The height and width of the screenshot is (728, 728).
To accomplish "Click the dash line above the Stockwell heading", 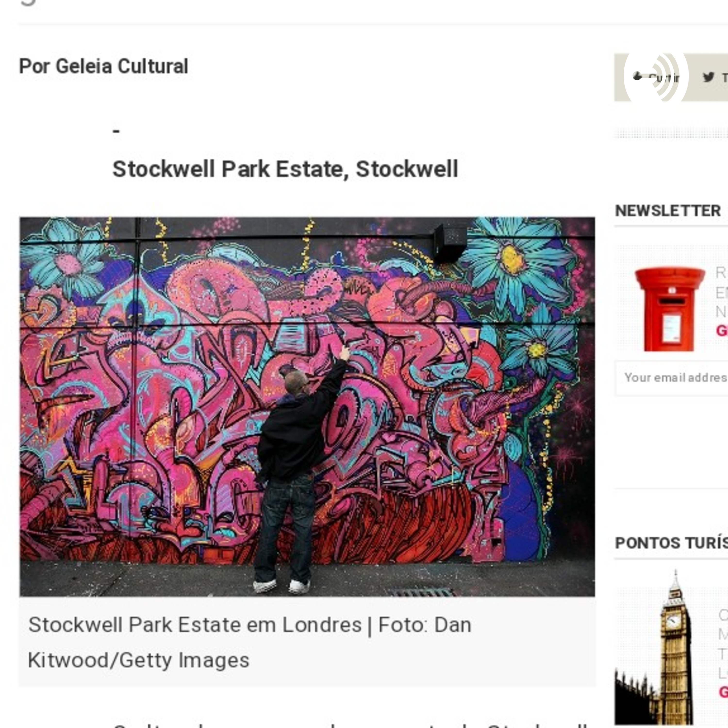I will 116,131.
